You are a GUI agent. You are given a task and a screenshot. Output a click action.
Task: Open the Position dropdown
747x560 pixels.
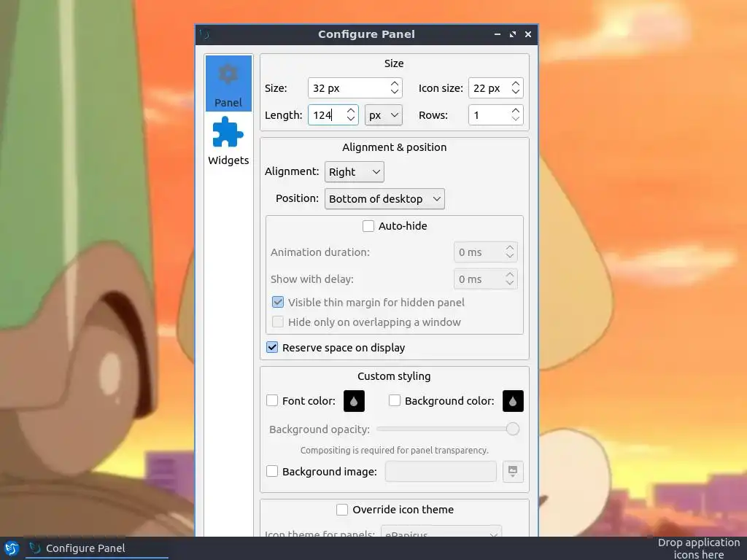(x=384, y=199)
